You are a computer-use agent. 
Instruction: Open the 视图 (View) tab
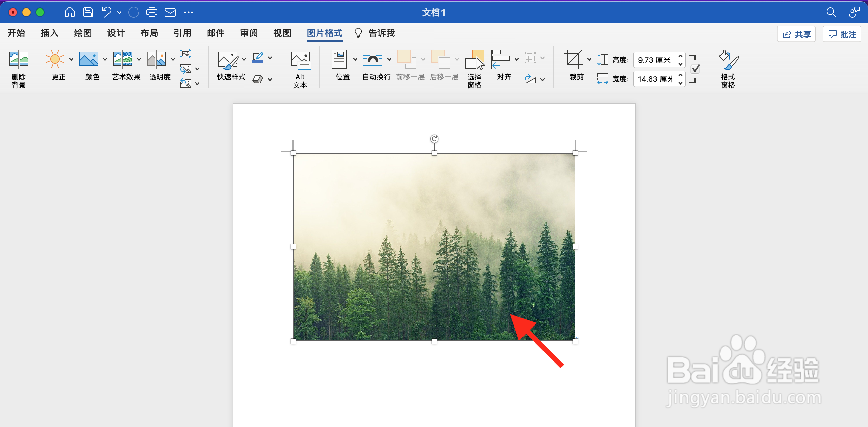(x=282, y=33)
